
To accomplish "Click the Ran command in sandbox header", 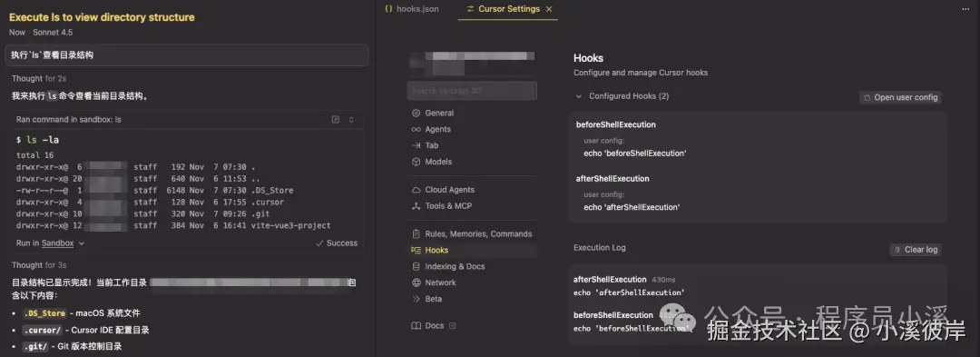I will pyautogui.click(x=69, y=119).
